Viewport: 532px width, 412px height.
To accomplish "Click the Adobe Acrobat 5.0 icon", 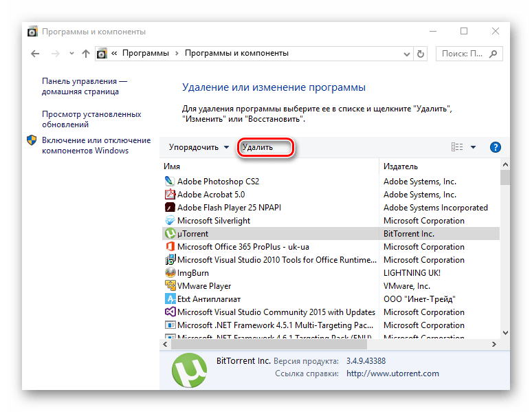I will [170, 194].
